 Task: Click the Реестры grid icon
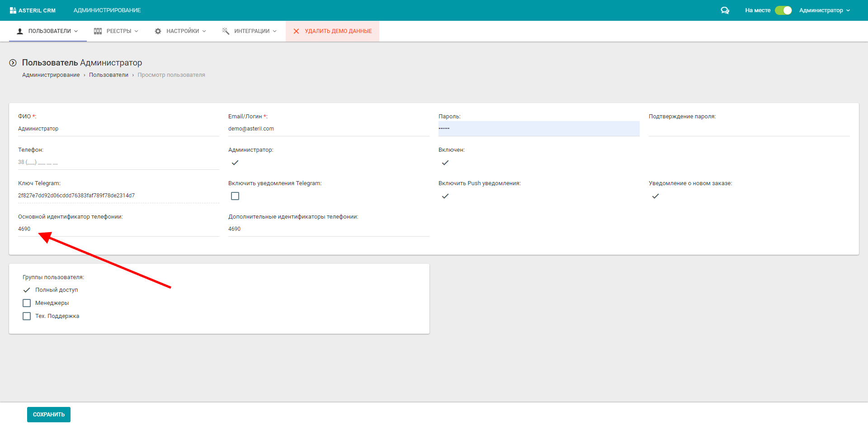click(x=98, y=31)
